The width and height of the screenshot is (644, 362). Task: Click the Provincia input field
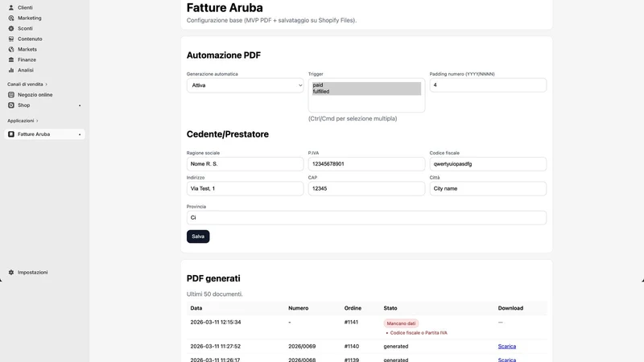pyautogui.click(x=366, y=217)
